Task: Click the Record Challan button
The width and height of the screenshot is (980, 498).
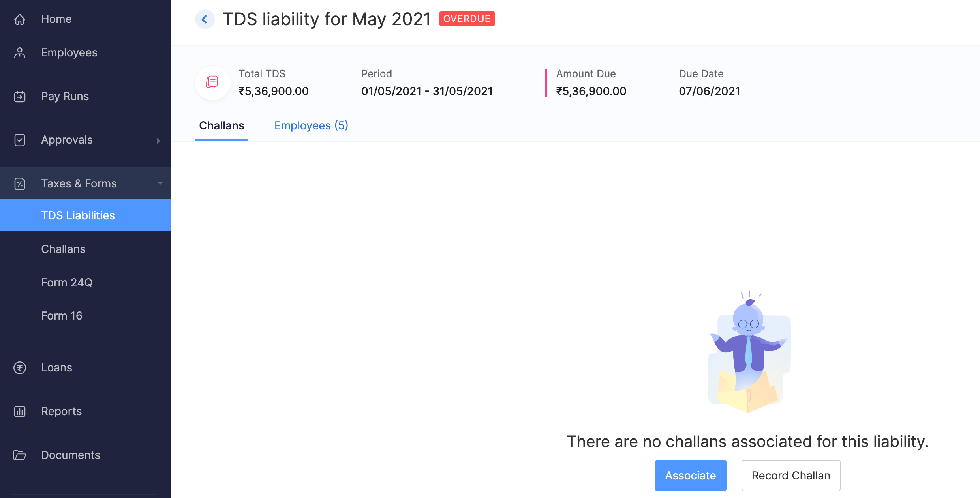Action: coord(790,475)
